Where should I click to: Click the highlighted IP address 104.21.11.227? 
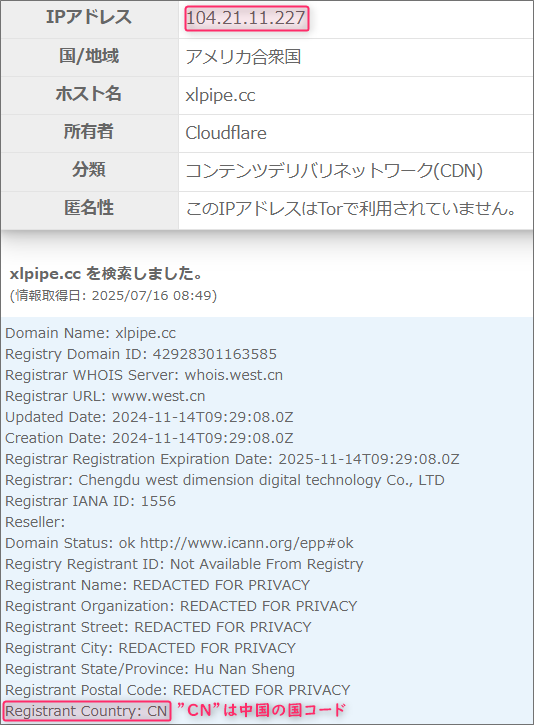click(x=246, y=18)
